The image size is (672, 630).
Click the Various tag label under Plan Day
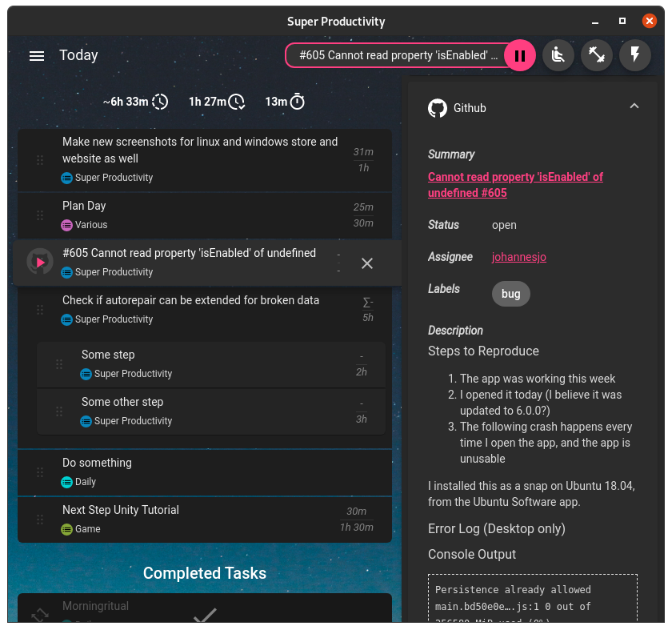(x=91, y=225)
